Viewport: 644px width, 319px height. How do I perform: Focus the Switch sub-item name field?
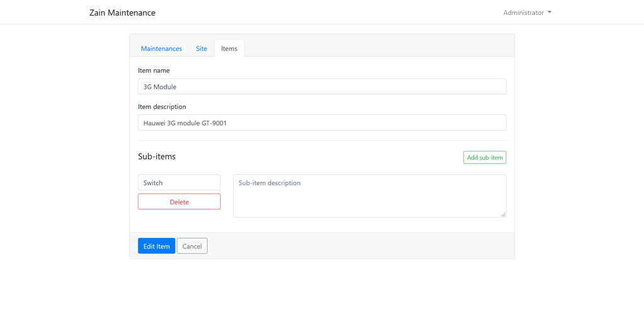179,182
